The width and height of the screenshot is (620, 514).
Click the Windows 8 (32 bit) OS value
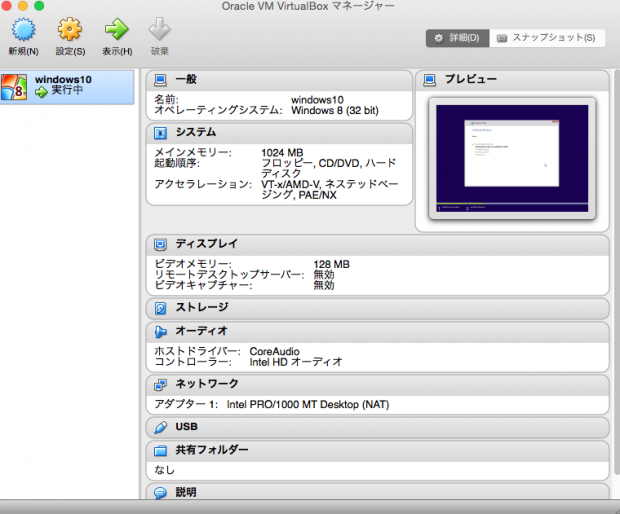(335, 111)
